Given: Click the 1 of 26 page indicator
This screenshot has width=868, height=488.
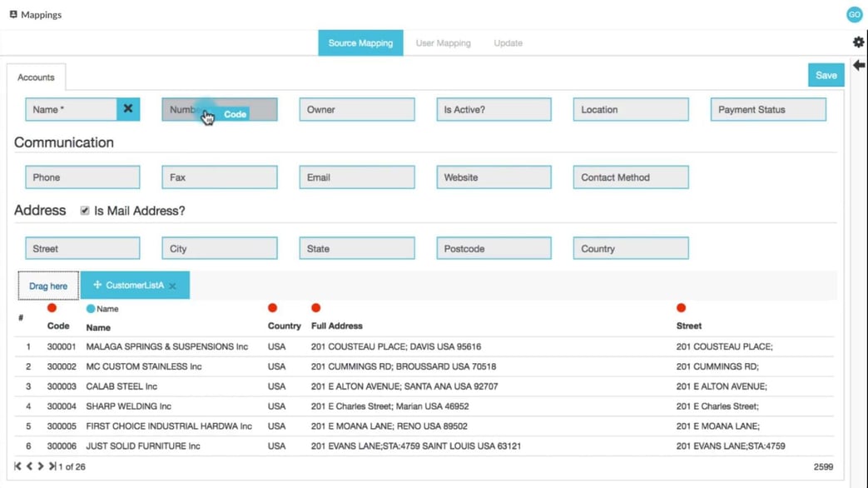Looking at the screenshot, I should click(x=72, y=467).
